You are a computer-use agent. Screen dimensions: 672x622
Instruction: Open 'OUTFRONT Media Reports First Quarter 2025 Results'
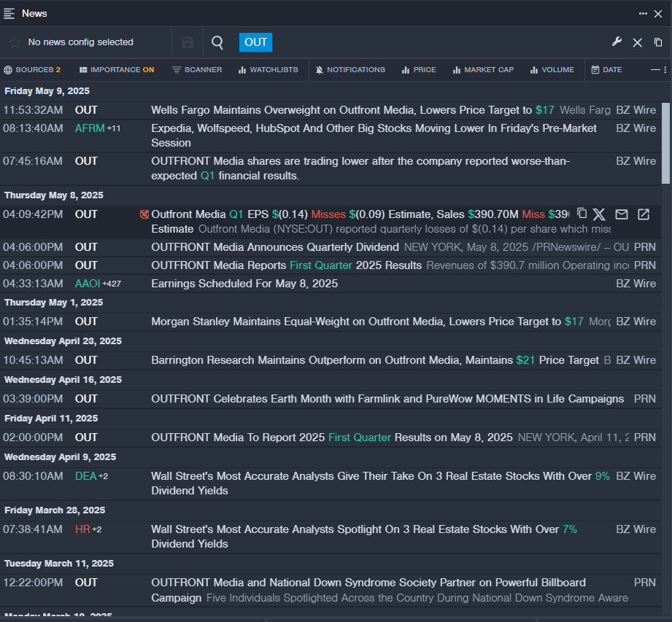[x=286, y=265]
